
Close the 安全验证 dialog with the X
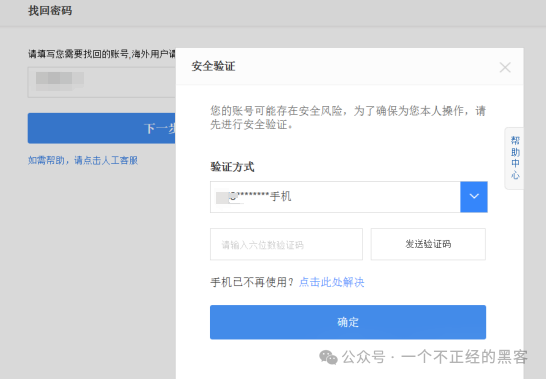505,67
